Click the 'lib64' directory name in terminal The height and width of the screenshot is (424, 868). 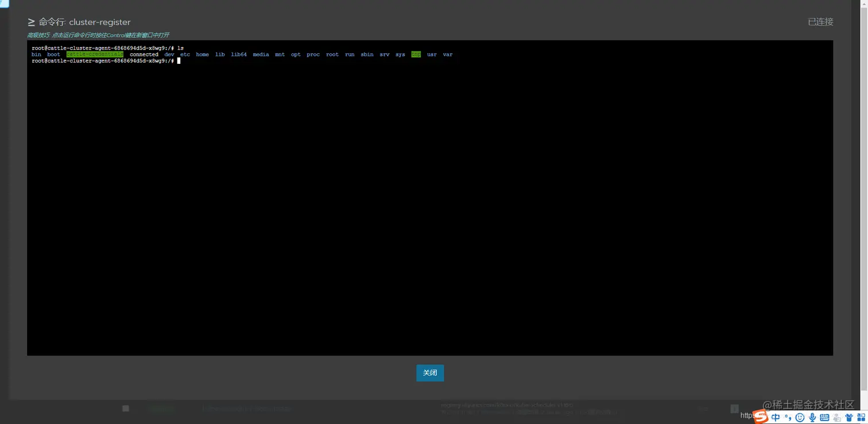[x=239, y=55]
